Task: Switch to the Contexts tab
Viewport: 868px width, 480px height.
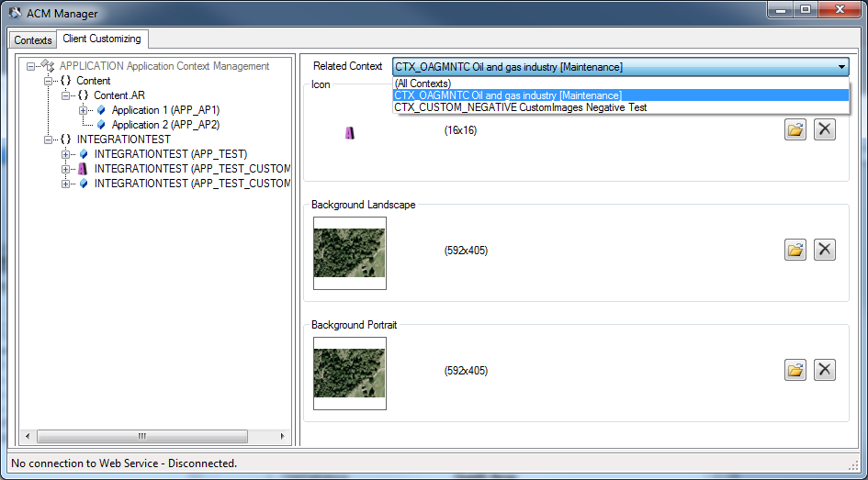Action: pyautogui.click(x=33, y=40)
